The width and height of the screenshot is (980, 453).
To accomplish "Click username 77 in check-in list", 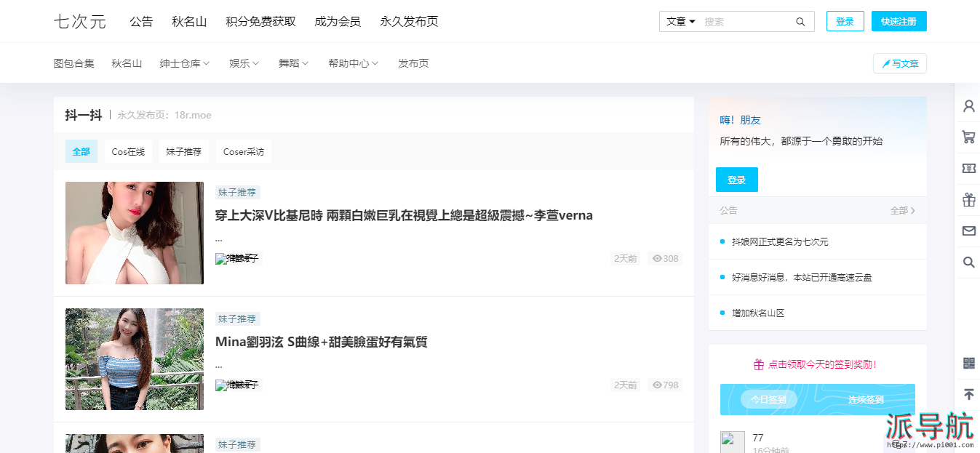I will pos(758,438).
